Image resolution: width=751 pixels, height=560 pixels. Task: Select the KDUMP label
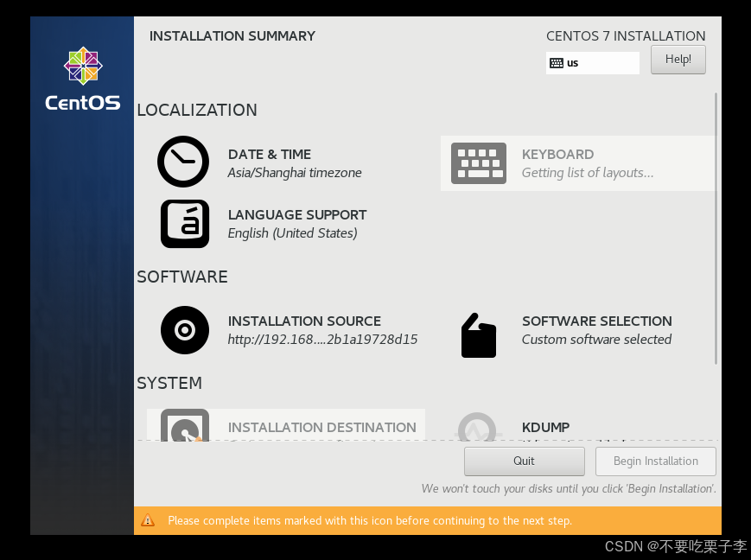click(546, 427)
